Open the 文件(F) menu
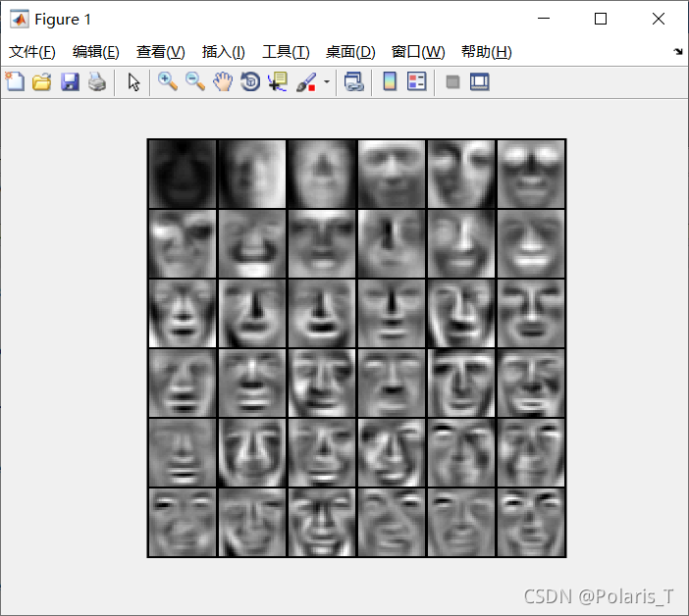The height and width of the screenshot is (616, 689). pos(32,52)
